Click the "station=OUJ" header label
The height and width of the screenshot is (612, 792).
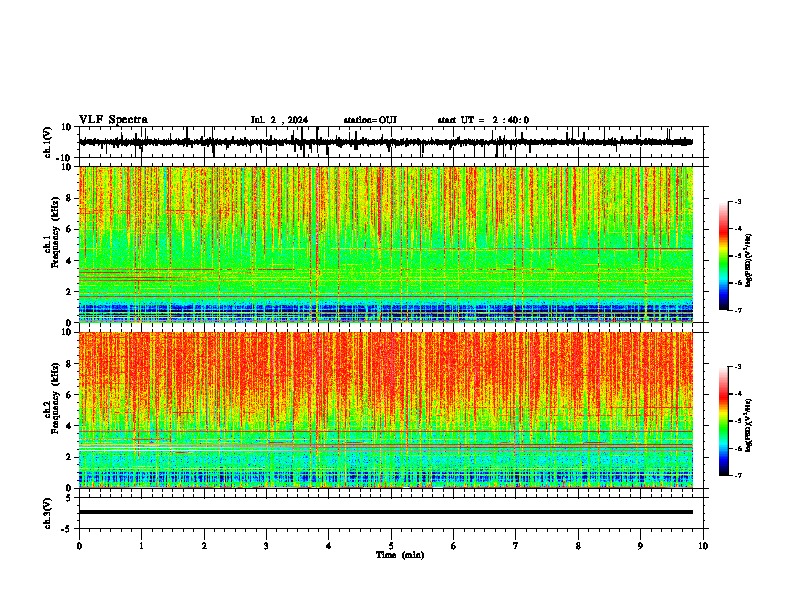pyautogui.click(x=370, y=120)
